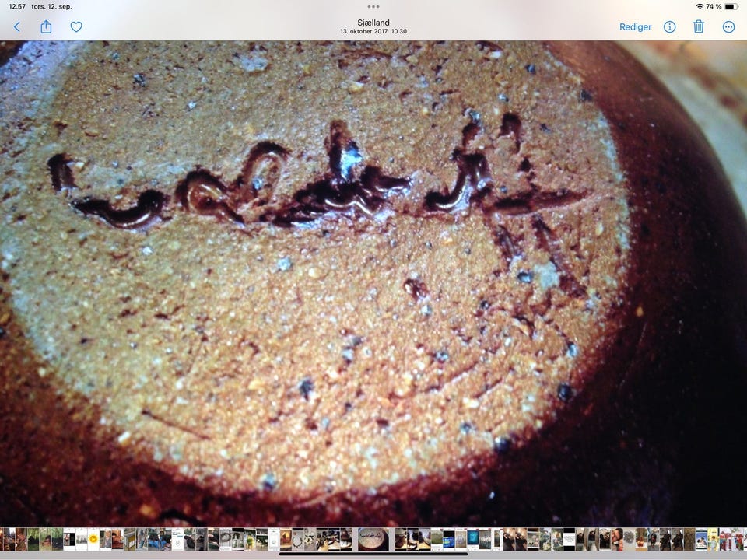747x560 pixels.
Task: Tap the Wi-Fi status icon
Action: pyautogui.click(x=700, y=7)
